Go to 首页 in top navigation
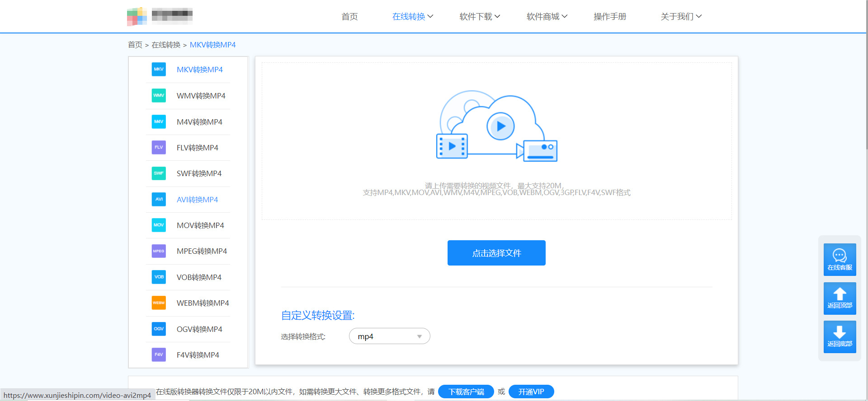 [x=349, y=17]
